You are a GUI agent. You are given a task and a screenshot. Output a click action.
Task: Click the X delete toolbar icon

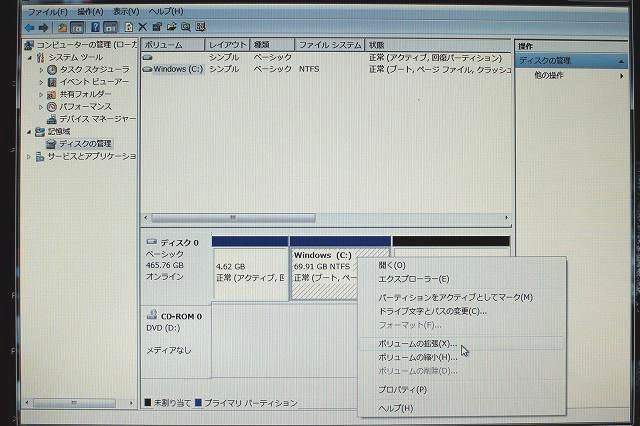click(x=142, y=27)
